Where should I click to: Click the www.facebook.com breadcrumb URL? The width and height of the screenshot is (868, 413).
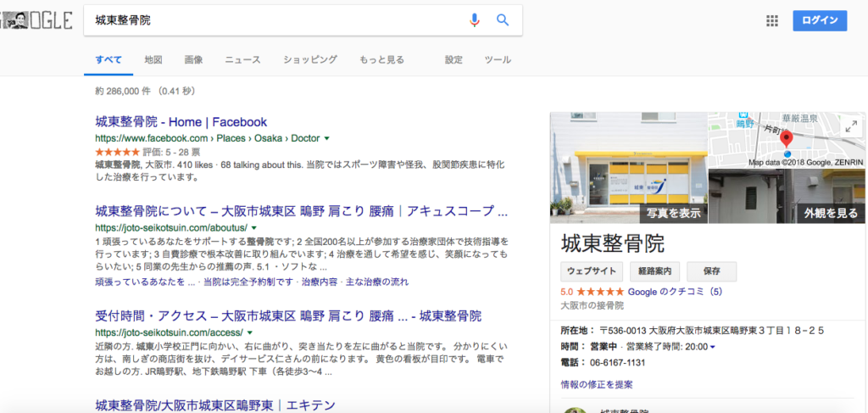tap(209, 138)
